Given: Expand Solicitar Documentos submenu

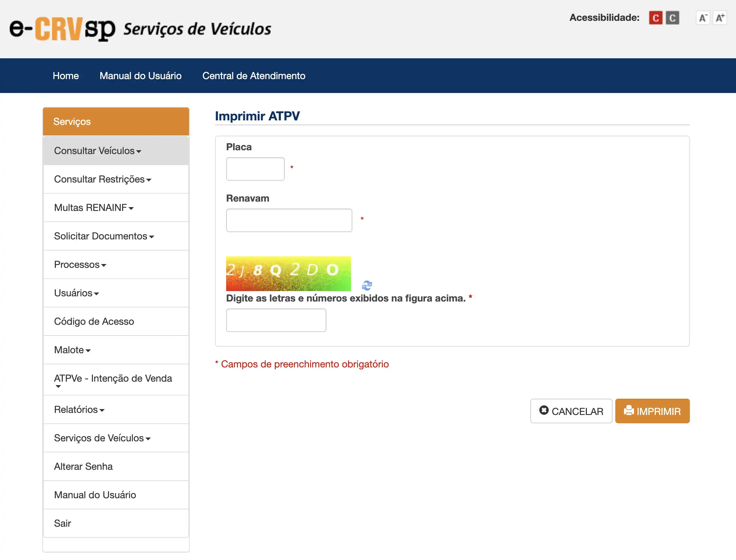Looking at the screenshot, I should pos(104,236).
